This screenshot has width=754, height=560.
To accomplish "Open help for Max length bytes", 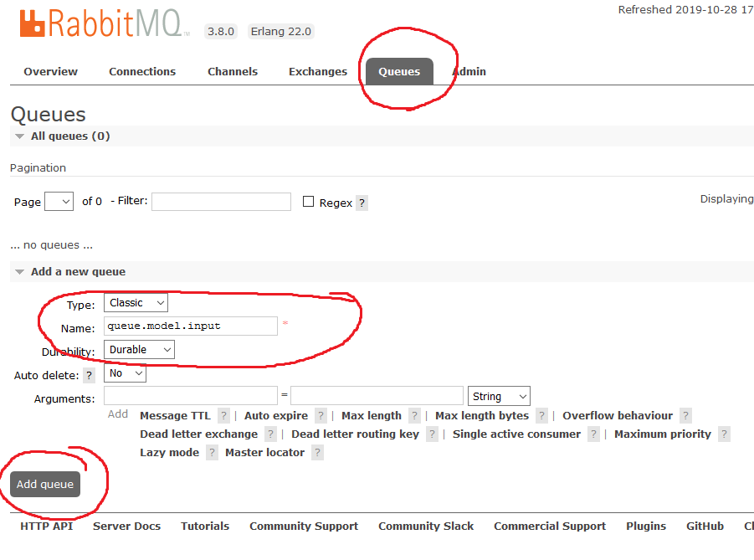I will 542,416.
